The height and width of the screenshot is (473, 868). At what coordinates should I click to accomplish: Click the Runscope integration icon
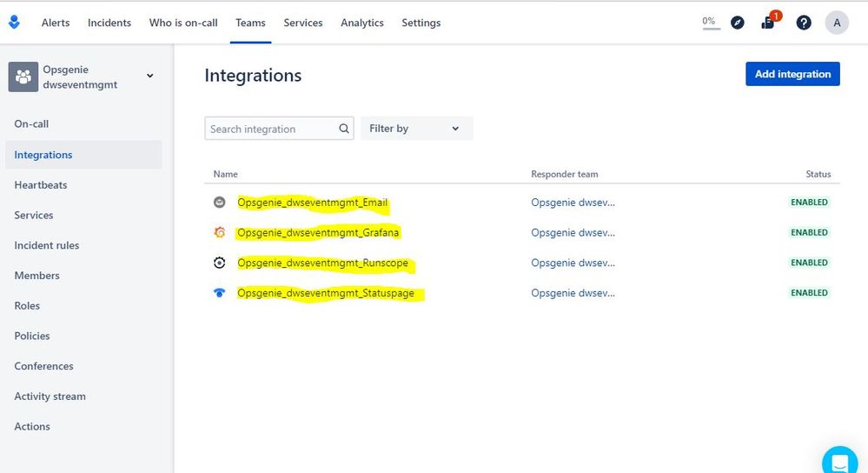click(220, 263)
